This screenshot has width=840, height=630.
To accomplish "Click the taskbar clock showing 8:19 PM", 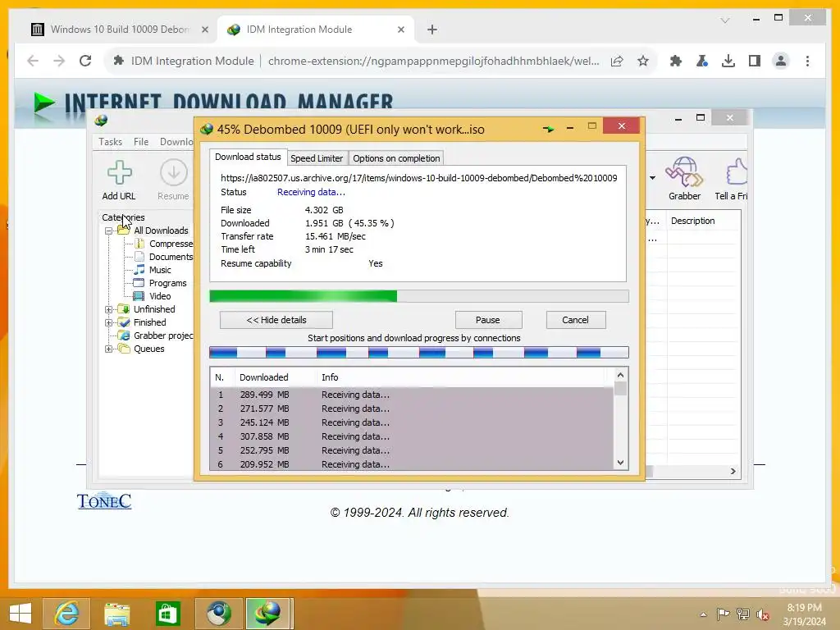I will click(804, 614).
